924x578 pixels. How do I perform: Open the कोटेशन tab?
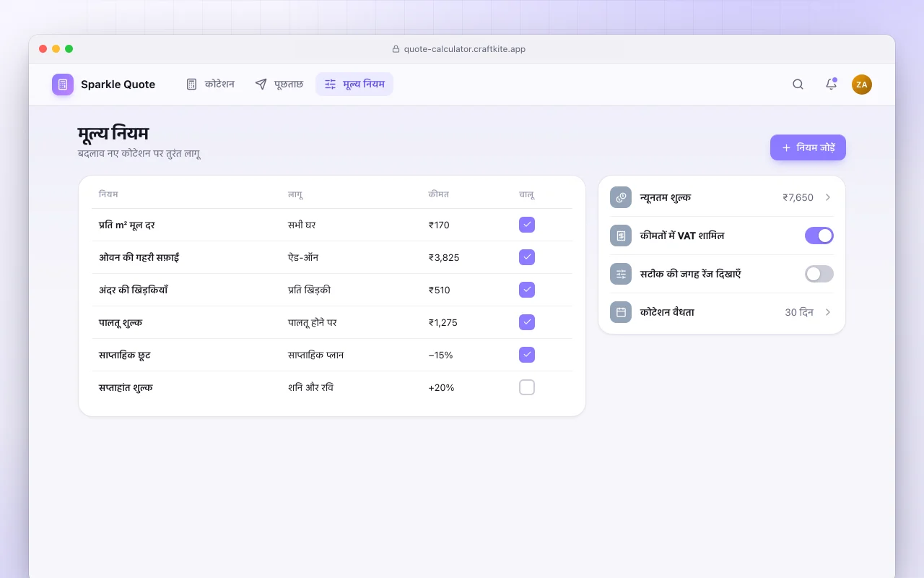(210, 85)
